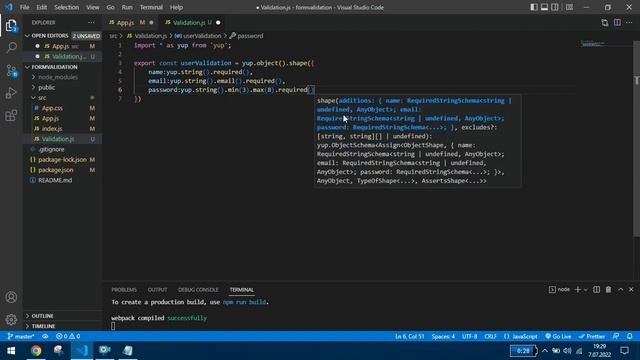Open .gitignore in the file tree

coord(62,149)
